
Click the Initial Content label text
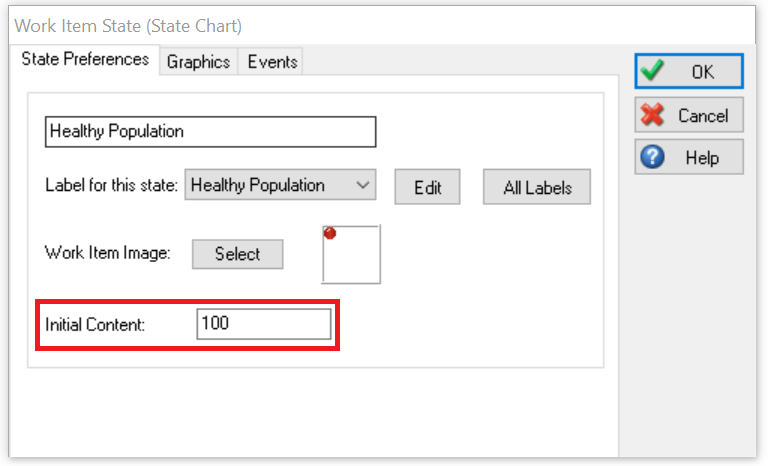coord(95,324)
